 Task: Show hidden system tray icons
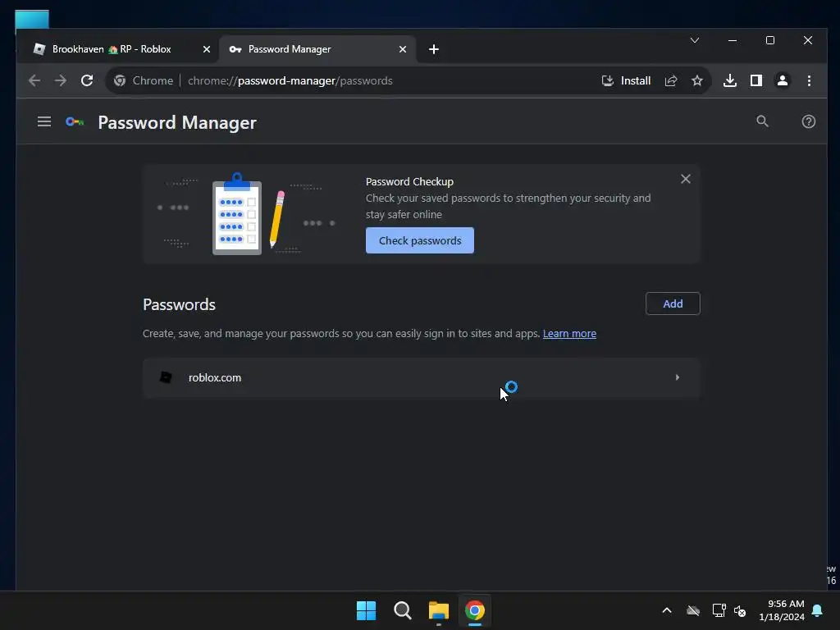[x=666, y=610]
